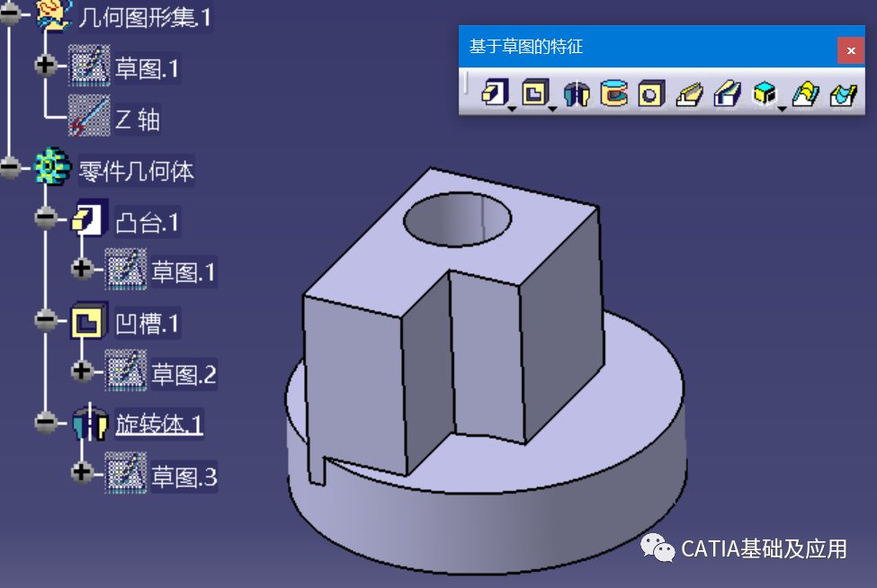Select the Rib (肋) tool in toolbar
Viewport: 877px width, 588px height.
click(689, 94)
